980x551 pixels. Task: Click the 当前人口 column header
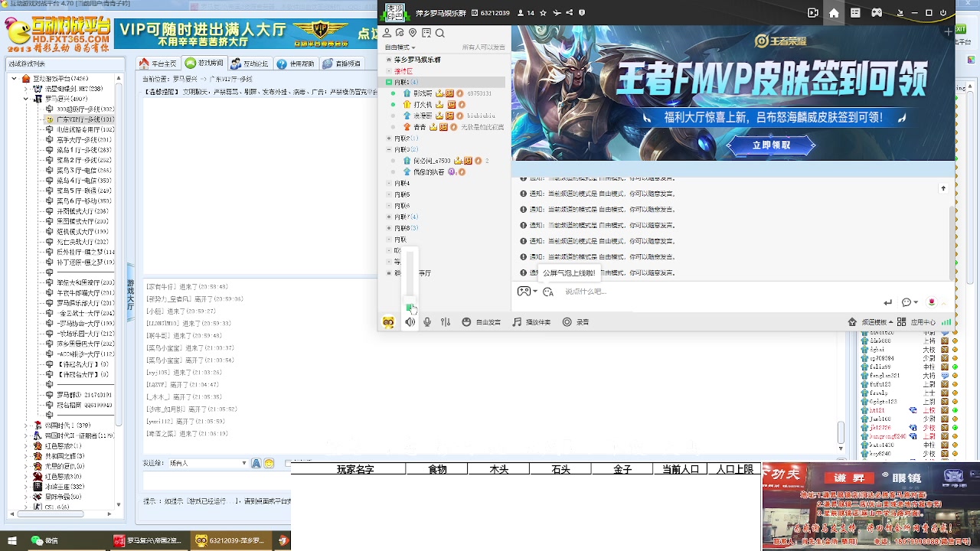[680, 469]
